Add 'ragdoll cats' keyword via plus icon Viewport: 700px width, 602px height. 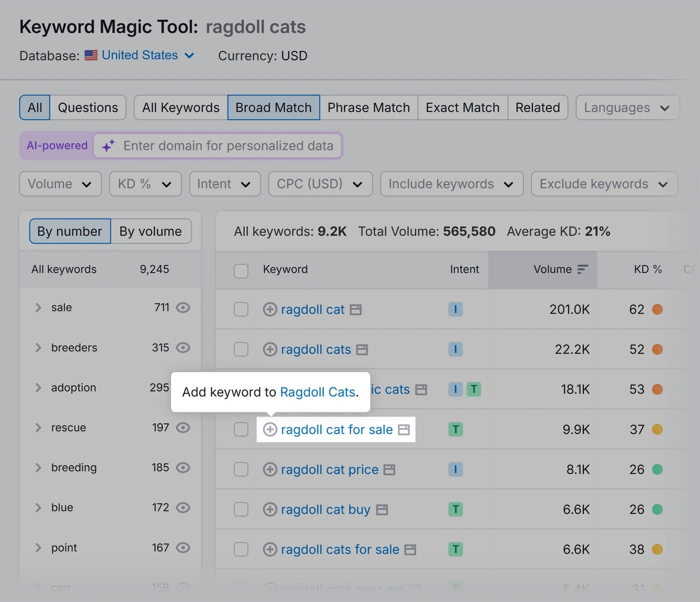[x=269, y=349]
